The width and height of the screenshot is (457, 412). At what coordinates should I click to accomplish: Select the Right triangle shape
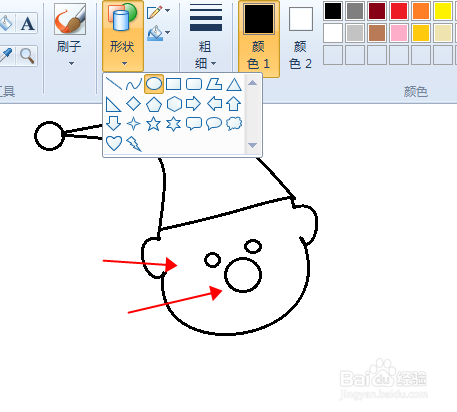click(114, 104)
